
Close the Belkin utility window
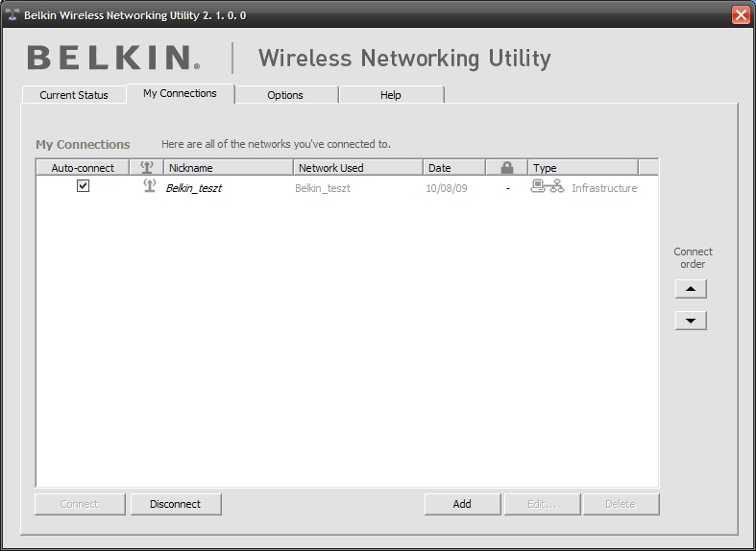pos(741,15)
